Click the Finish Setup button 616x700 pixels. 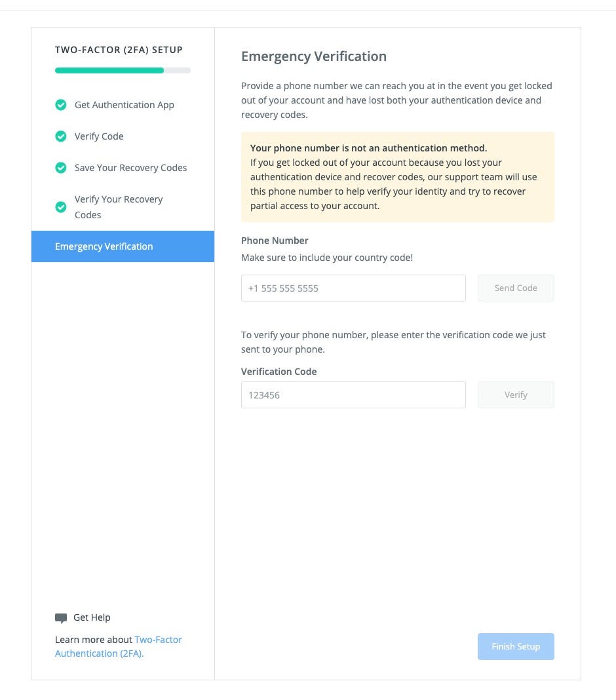(516, 646)
